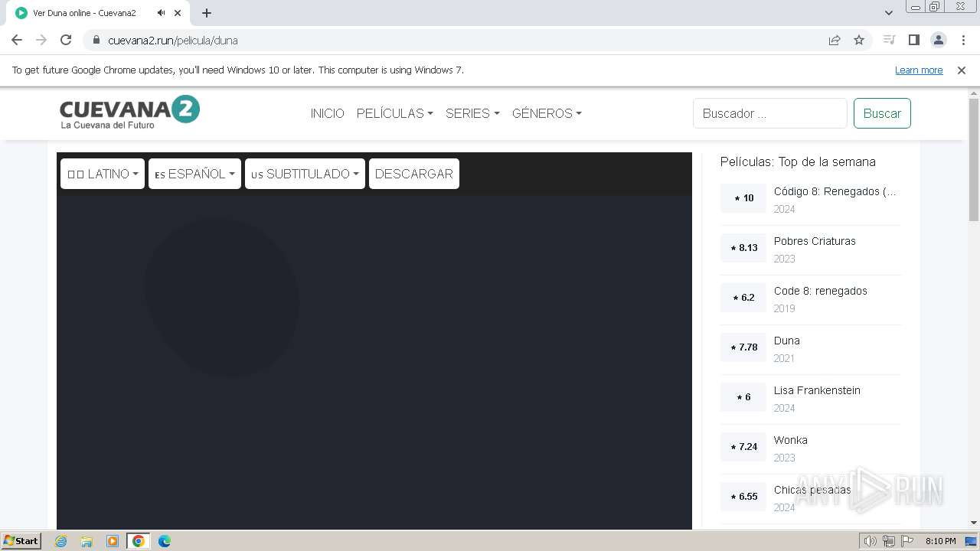Screen dimensions: 980x551
Task: Open Windows Start button
Action: coord(21,540)
